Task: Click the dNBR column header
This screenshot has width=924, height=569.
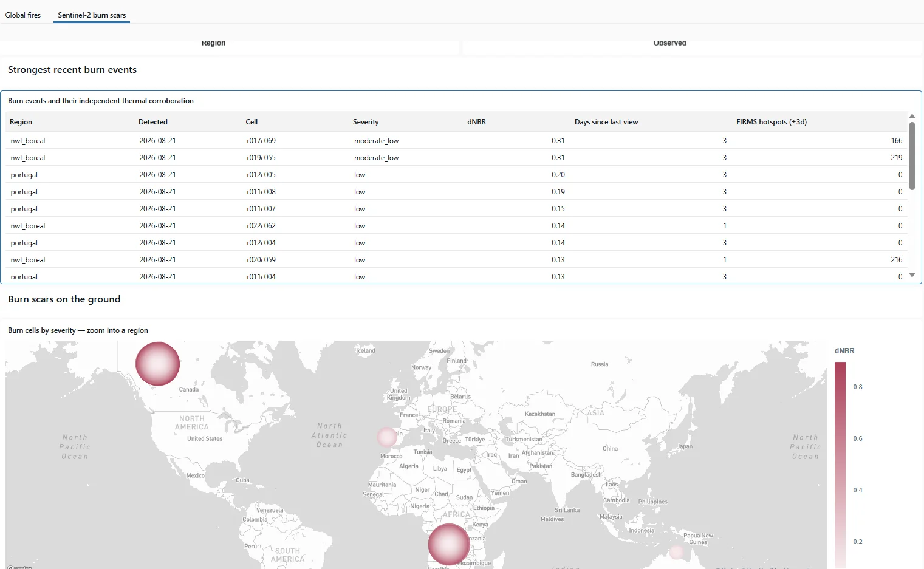Action: click(476, 122)
